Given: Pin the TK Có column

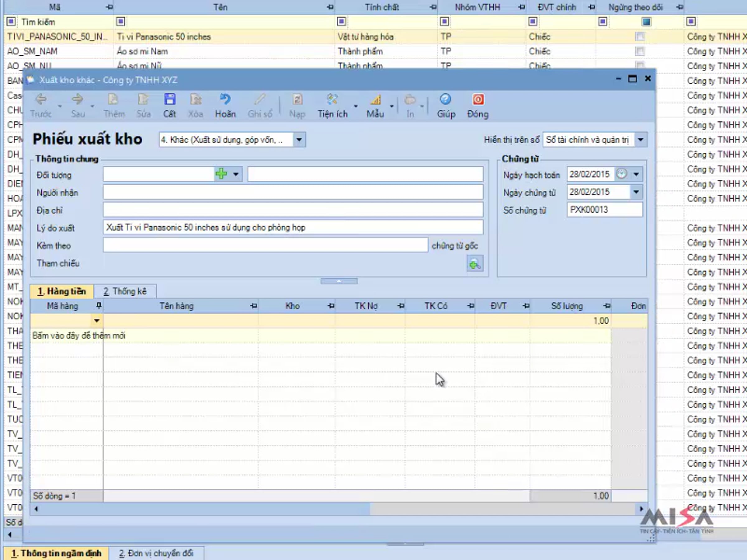Looking at the screenshot, I should [471, 306].
